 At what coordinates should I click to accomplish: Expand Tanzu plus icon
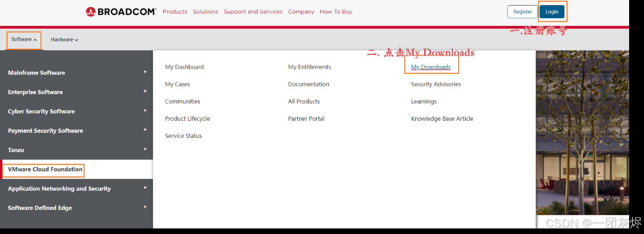[145, 149]
